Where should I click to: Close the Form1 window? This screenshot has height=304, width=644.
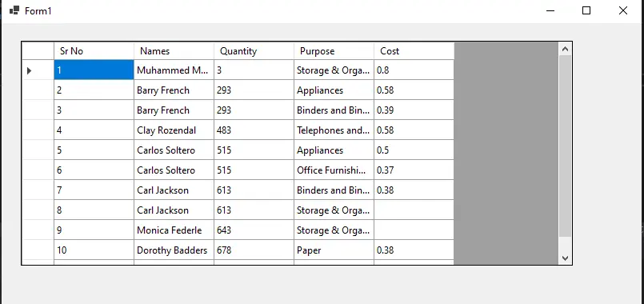coord(623,10)
